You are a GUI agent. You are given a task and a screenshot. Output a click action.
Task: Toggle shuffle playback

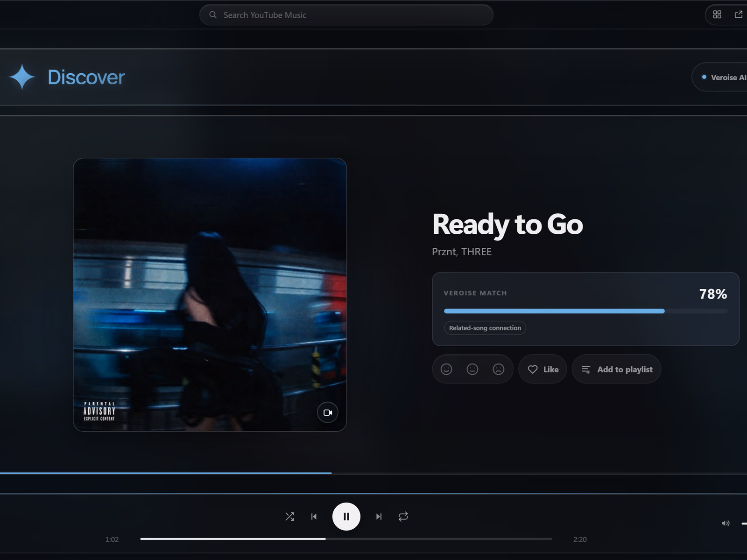[x=290, y=517]
